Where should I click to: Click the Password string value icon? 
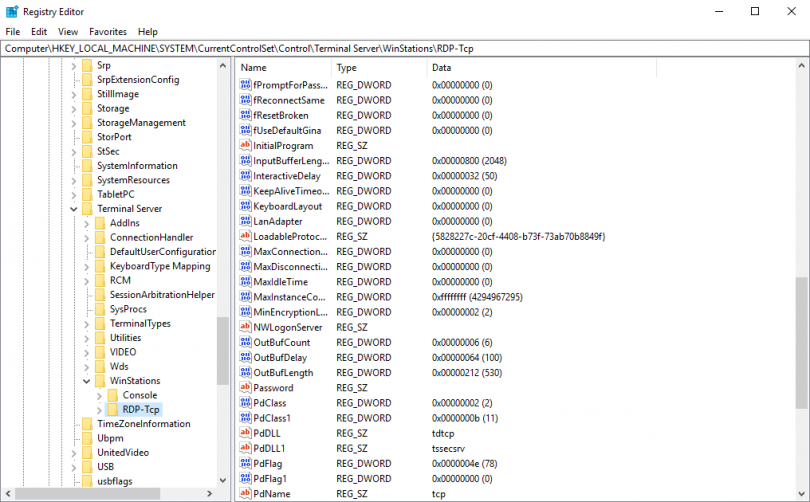click(245, 387)
